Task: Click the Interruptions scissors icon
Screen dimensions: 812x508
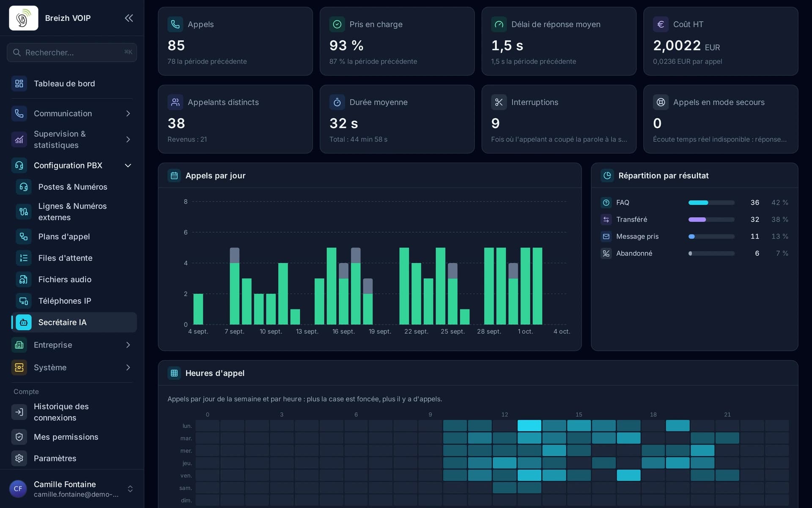Action: (499, 102)
